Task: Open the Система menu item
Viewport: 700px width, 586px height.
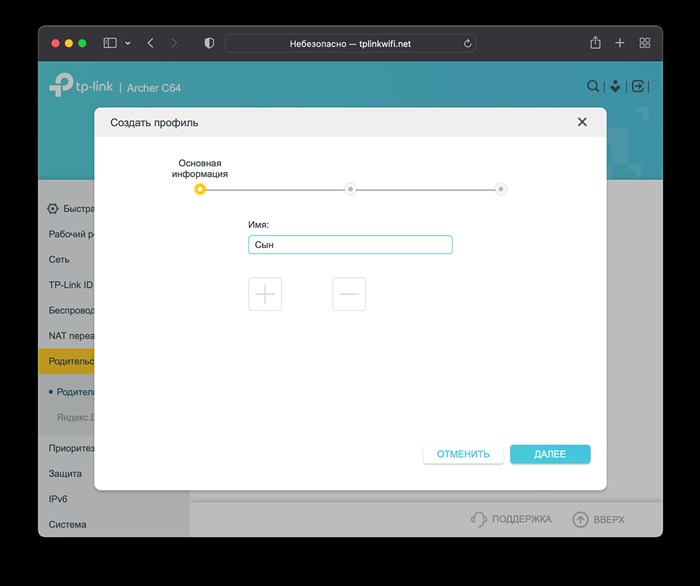Action: [67, 524]
